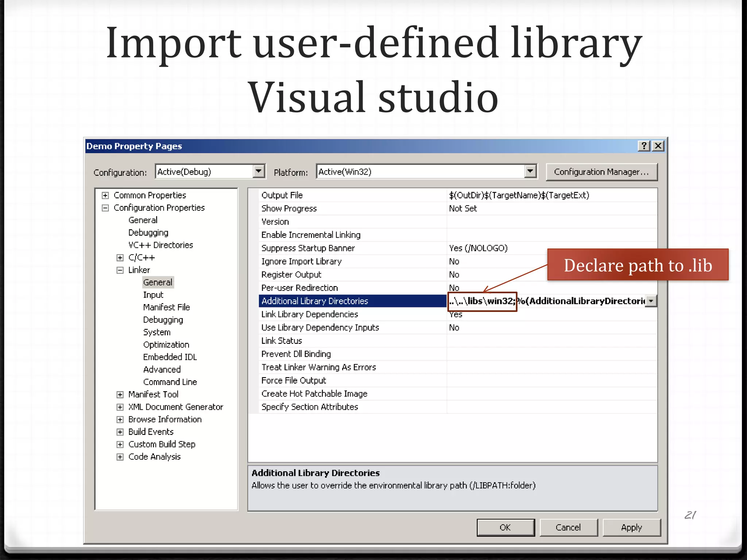Select Linker System page
747x560 pixels.
pos(157,332)
